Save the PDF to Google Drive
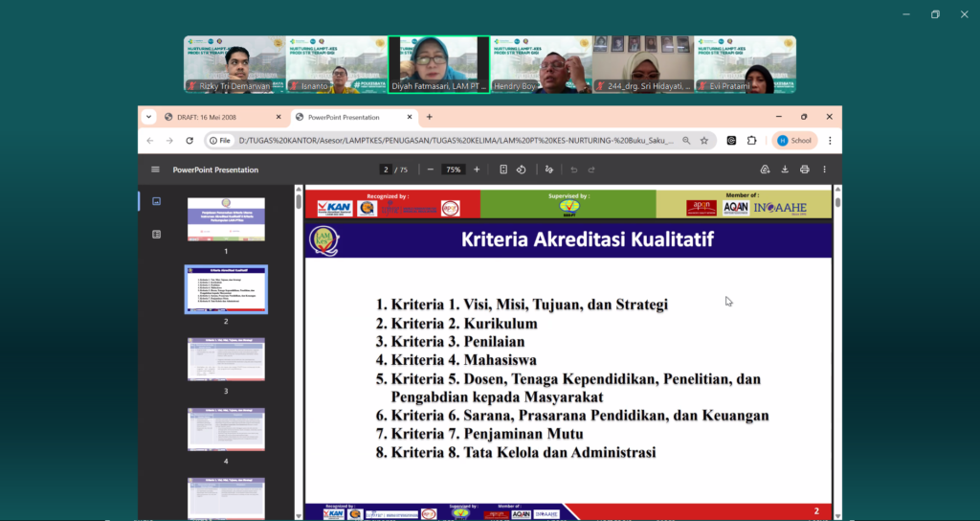 pos(765,170)
